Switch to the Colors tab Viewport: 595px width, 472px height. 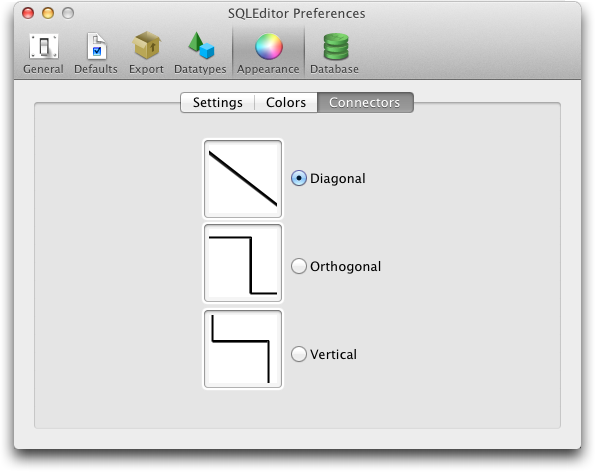pyautogui.click(x=286, y=102)
